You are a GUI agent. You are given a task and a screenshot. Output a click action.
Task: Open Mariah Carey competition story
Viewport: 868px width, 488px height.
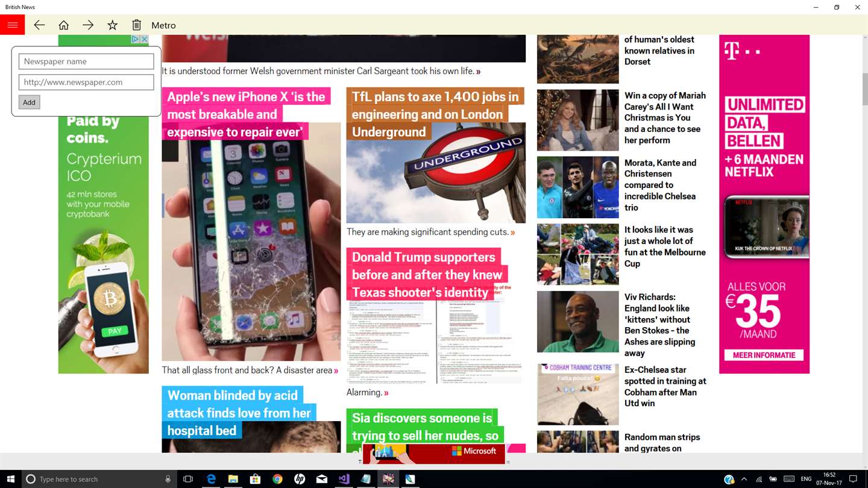tap(665, 117)
